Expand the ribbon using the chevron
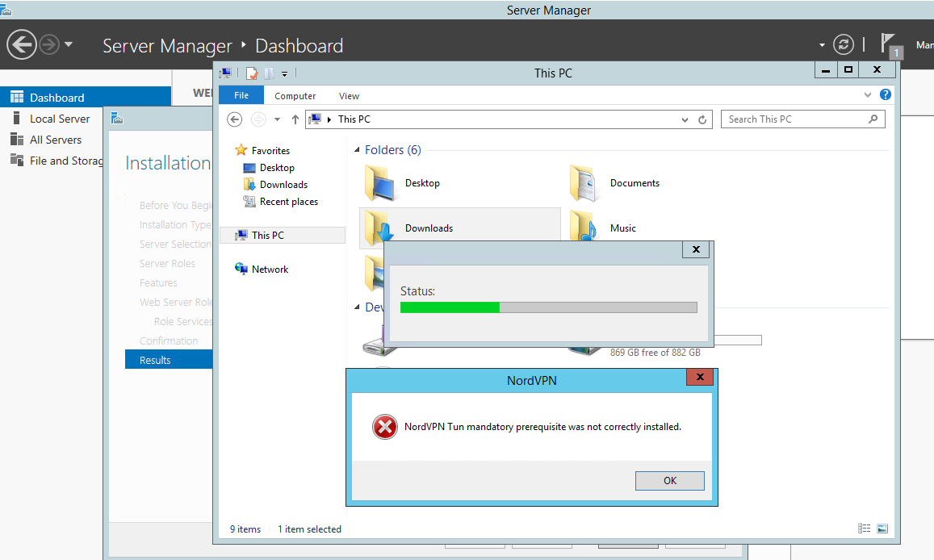 (x=869, y=95)
